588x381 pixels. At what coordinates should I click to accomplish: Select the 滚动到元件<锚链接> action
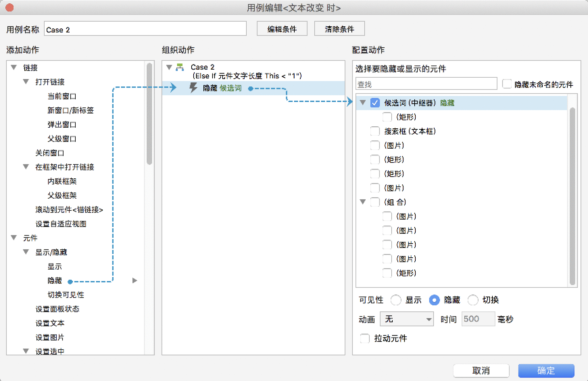(69, 210)
